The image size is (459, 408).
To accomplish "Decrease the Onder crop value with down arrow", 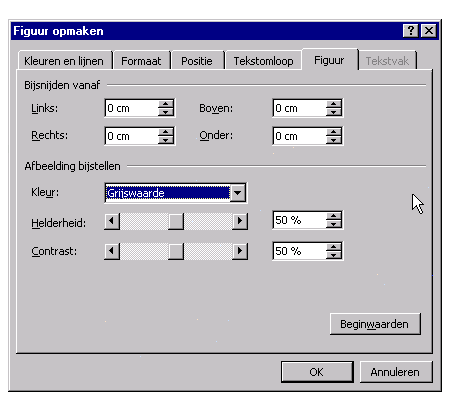I will pos(334,140).
